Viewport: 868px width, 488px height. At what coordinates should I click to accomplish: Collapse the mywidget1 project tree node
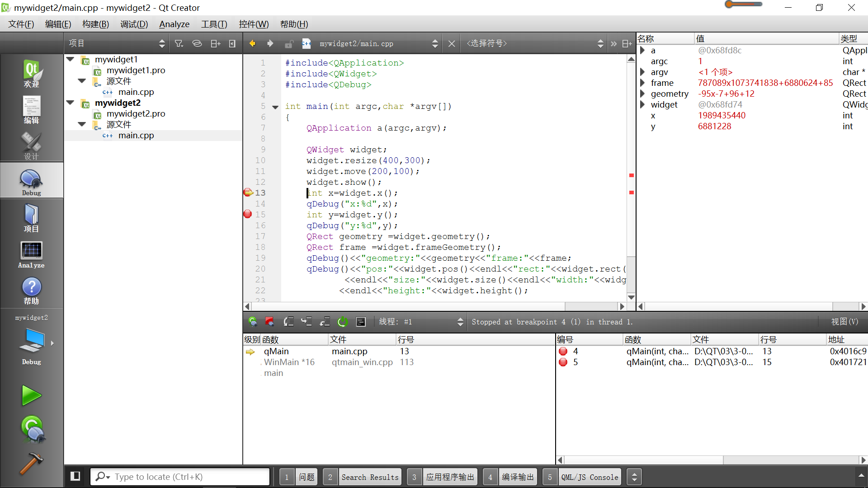tap(71, 59)
